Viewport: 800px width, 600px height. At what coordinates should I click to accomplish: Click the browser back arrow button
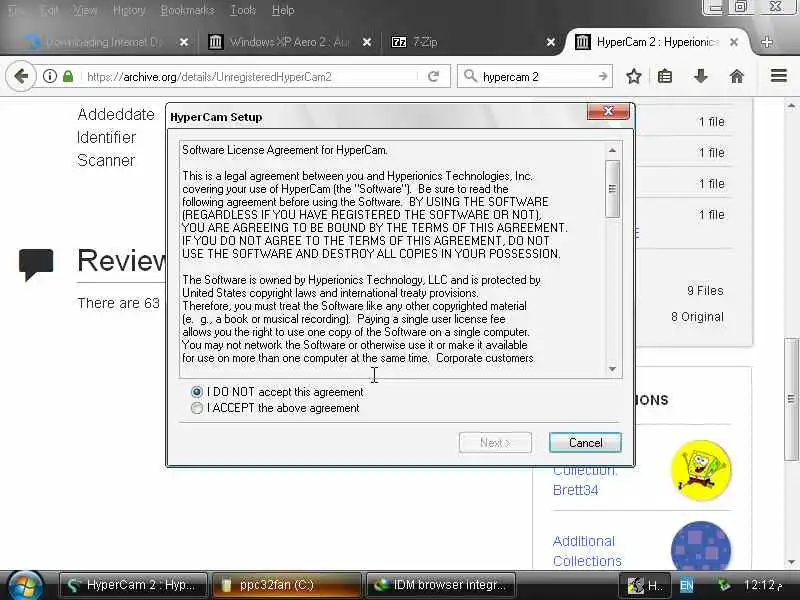pos(21,77)
